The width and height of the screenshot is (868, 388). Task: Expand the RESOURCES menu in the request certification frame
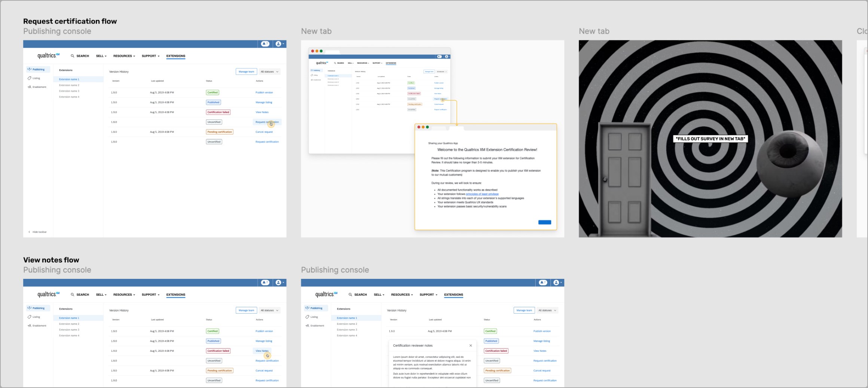(x=124, y=56)
